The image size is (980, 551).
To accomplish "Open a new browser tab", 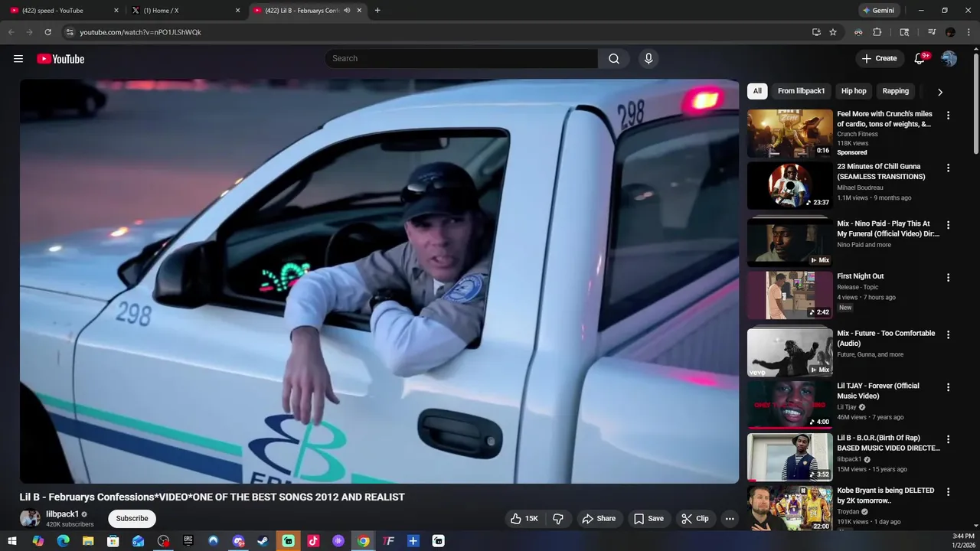I will 377,11.
